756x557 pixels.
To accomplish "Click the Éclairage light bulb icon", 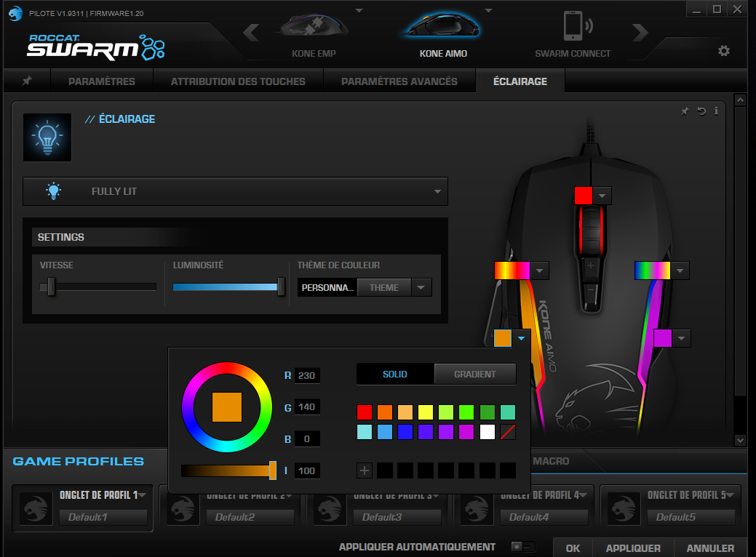I will pos(47,137).
